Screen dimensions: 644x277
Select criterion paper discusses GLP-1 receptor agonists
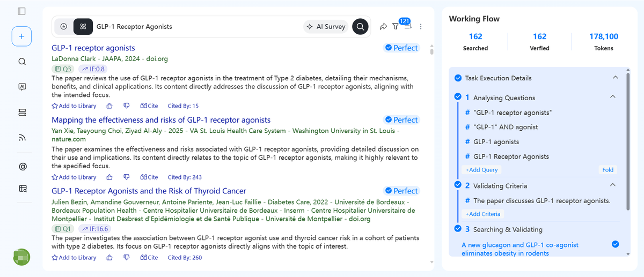542,201
